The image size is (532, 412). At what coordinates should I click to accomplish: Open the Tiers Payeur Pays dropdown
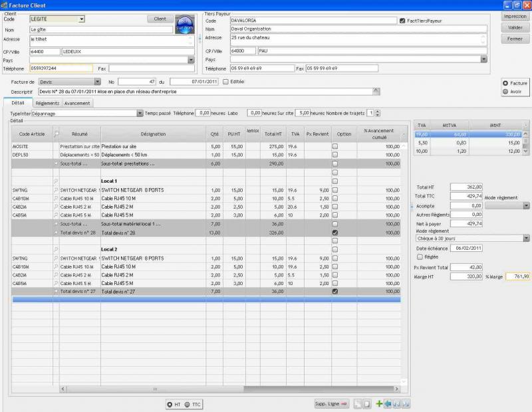coord(484,59)
